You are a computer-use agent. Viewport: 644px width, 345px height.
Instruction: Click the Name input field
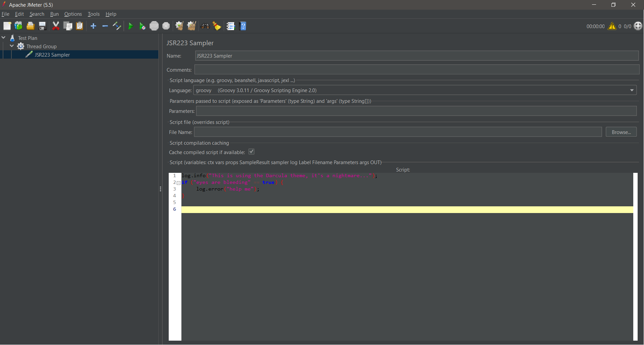pyautogui.click(x=417, y=56)
